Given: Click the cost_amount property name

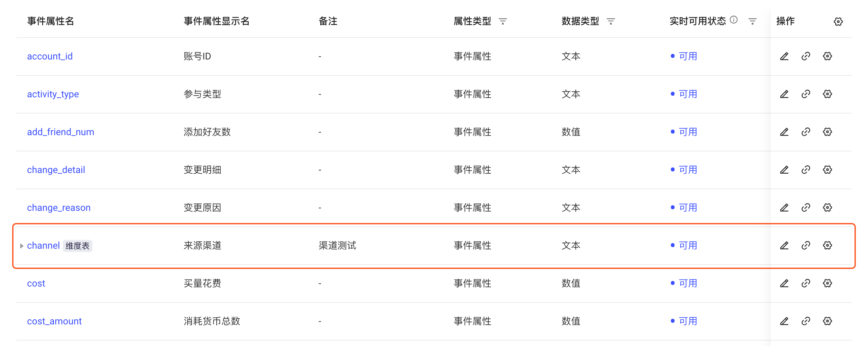Looking at the screenshot, I should click(x=54, y=321).
